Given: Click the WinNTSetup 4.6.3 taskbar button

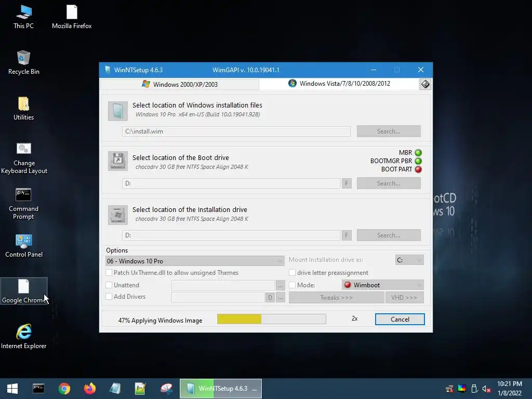Looking at the screenshot, I should [220, 389].
